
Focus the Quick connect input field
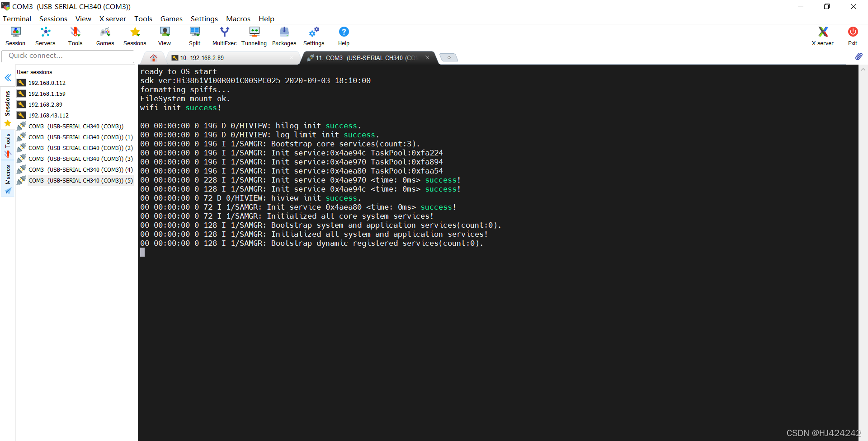click(68, 56)
